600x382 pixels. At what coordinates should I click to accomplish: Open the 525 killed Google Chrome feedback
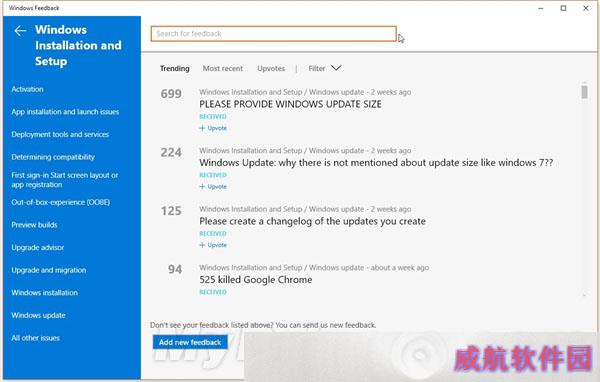(x=256, y=280)
